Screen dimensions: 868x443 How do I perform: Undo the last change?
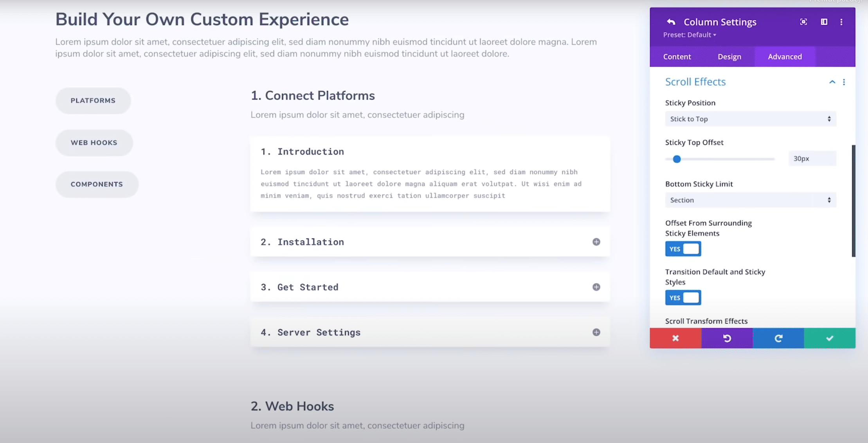tap(727, 338)
